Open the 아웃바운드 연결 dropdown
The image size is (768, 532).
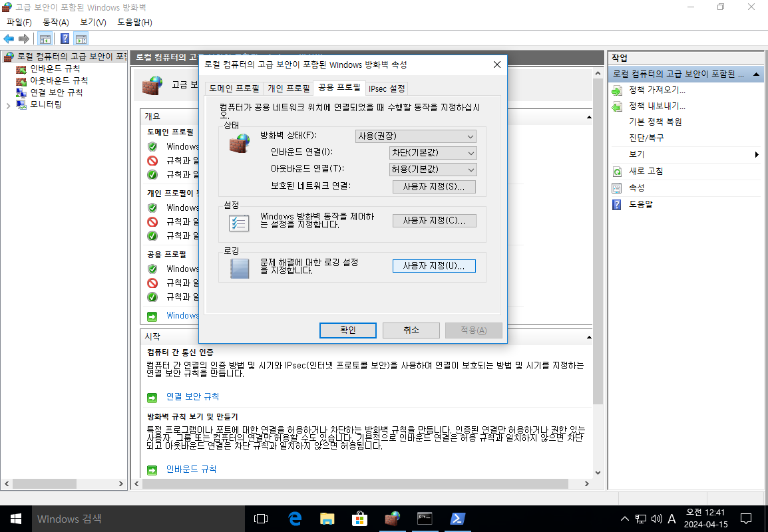[x=433, y=170]
